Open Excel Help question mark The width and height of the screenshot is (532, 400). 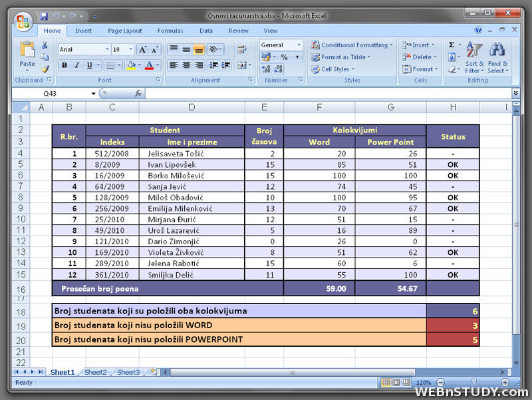[x=478, y=30]
